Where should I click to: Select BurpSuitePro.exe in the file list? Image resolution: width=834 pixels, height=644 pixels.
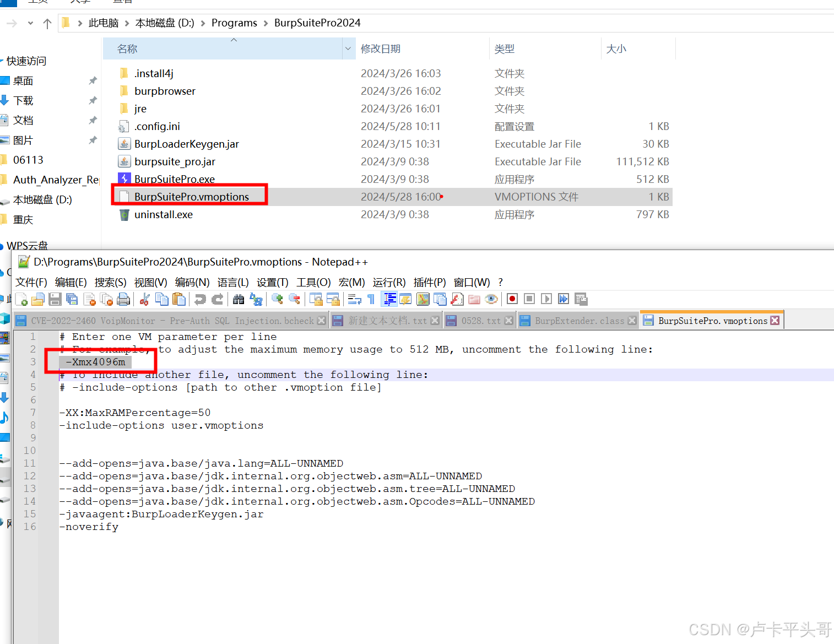(174, 179)
